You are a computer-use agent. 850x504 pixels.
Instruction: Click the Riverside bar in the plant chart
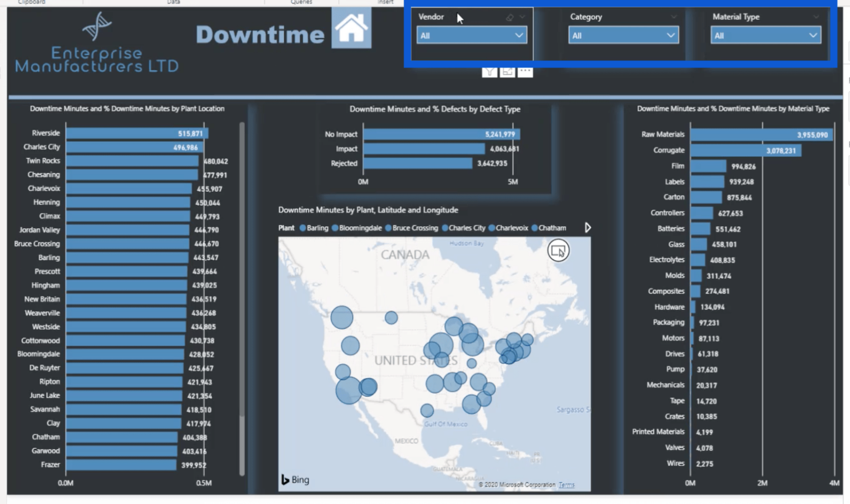pos(137,133)
